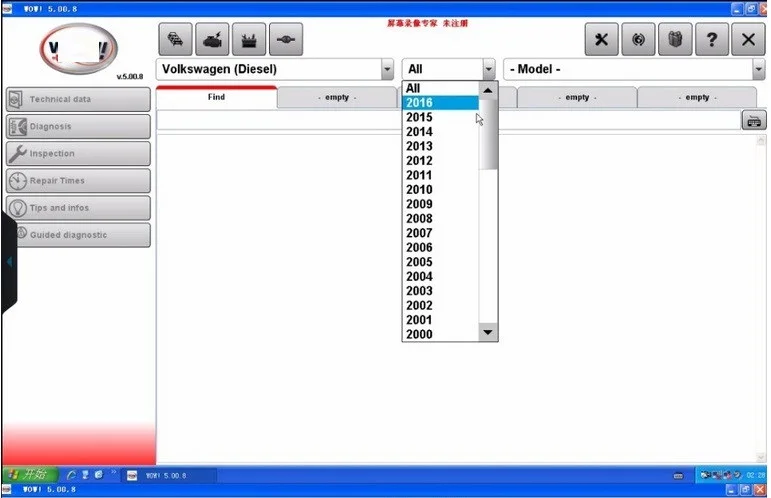Click the battery toolbar icon
Screen dimensions: 771x498
[249, 39]
